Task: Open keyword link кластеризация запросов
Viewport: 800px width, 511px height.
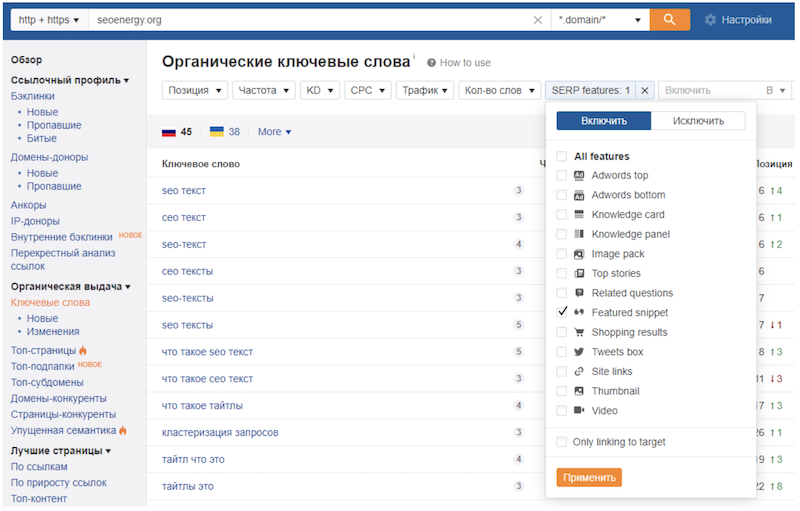Action: (x=220, y=432)
